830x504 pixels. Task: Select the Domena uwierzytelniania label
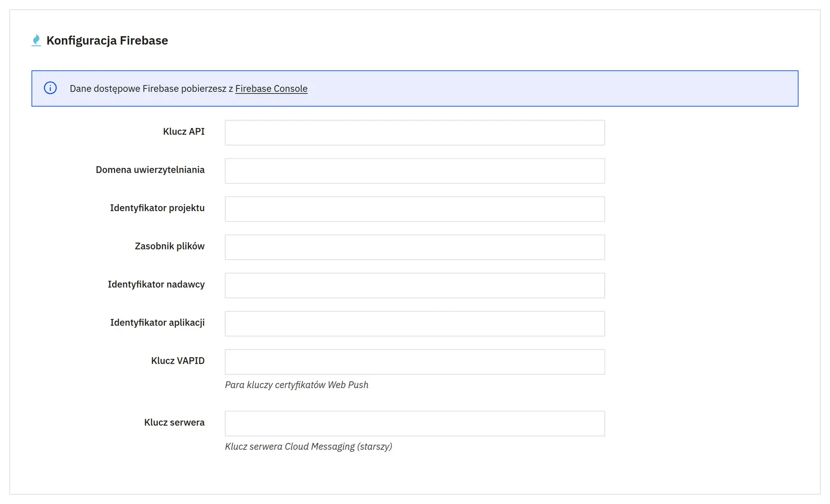(150, 170)
